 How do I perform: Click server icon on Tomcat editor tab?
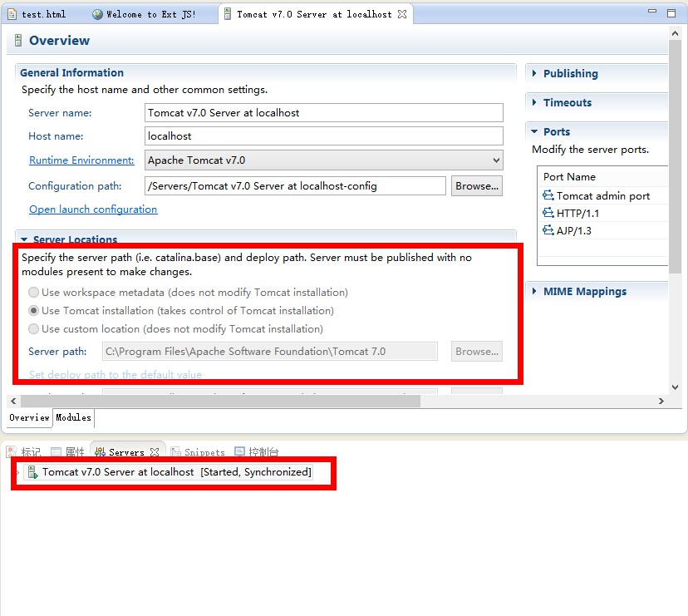[228, 14]
